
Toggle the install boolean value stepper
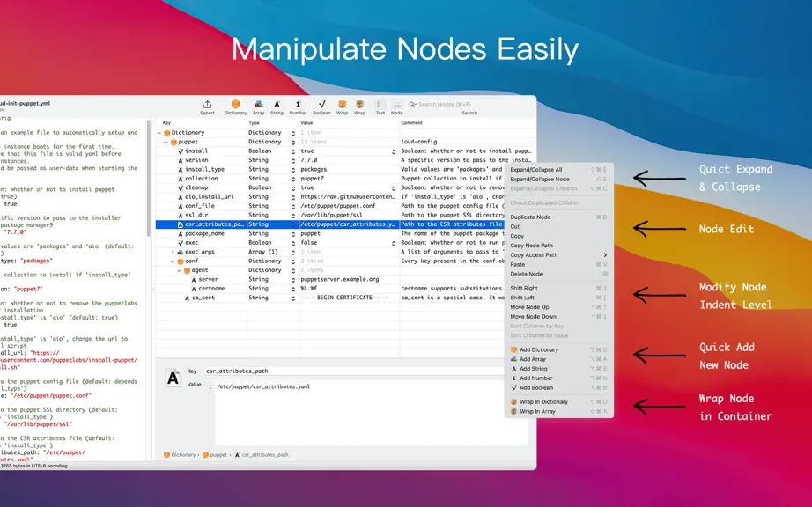(394, 151)
